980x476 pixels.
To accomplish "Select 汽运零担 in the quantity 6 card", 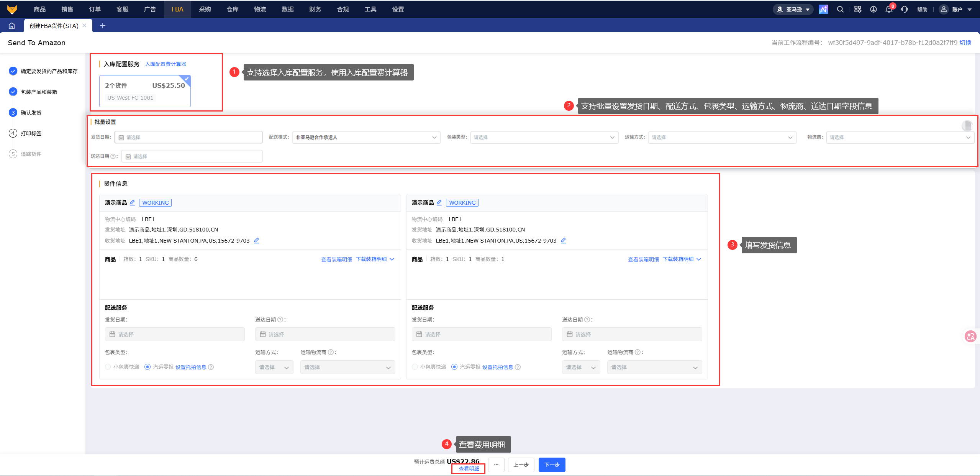I will (x=147, y=367).
